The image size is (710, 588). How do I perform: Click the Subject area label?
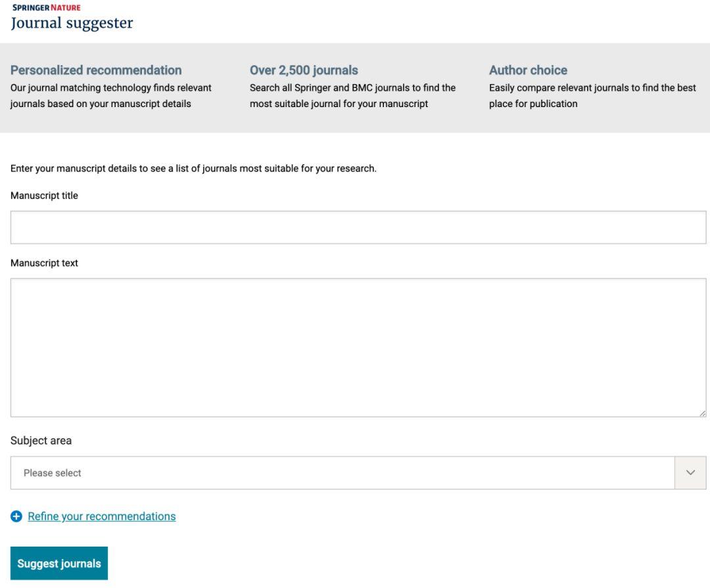[x=41, y=441]
